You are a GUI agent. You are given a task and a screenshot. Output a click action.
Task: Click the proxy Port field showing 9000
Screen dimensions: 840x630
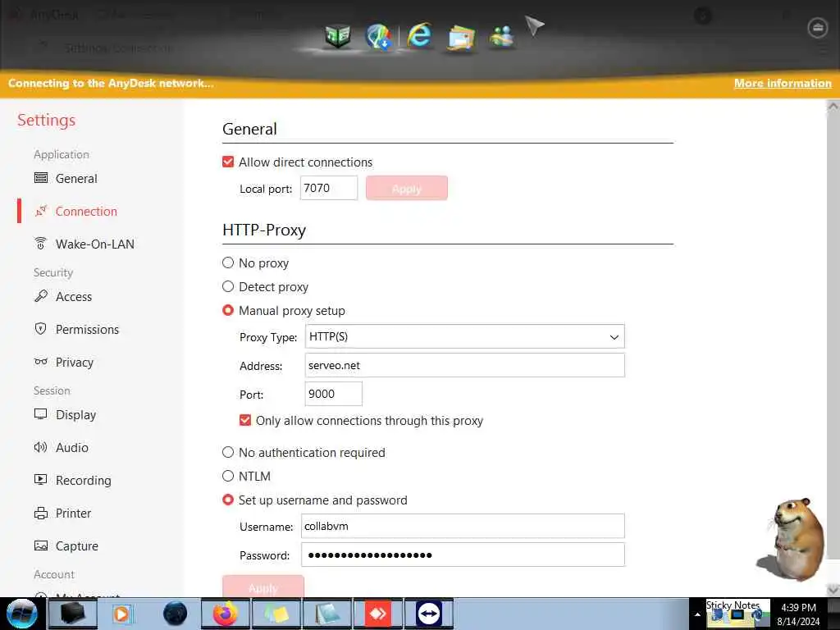[x=333, y=394]
